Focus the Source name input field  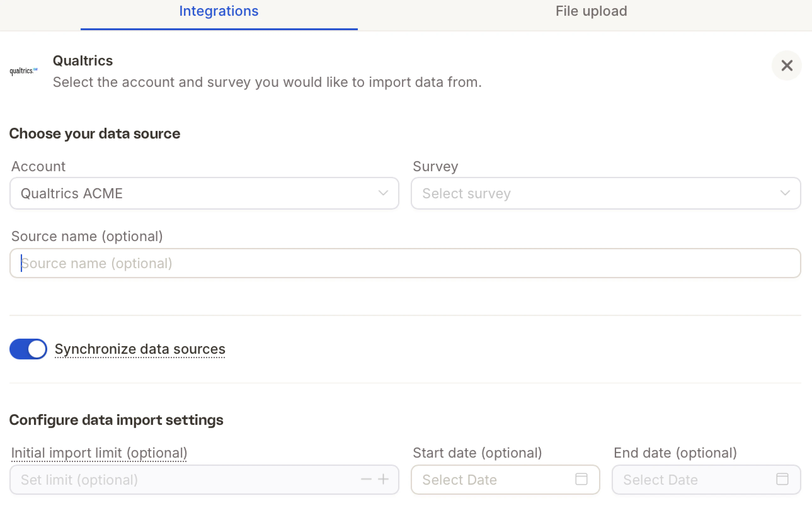point(405,263)
